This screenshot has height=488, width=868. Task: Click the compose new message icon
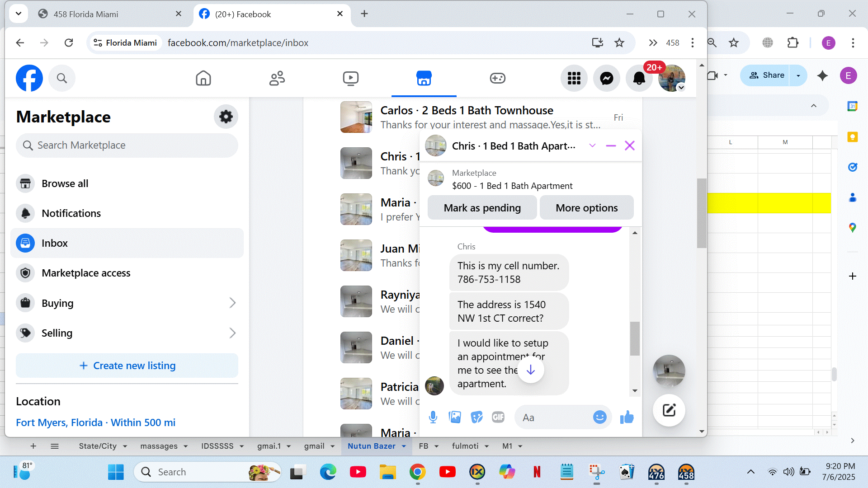(x=669, y=410)
